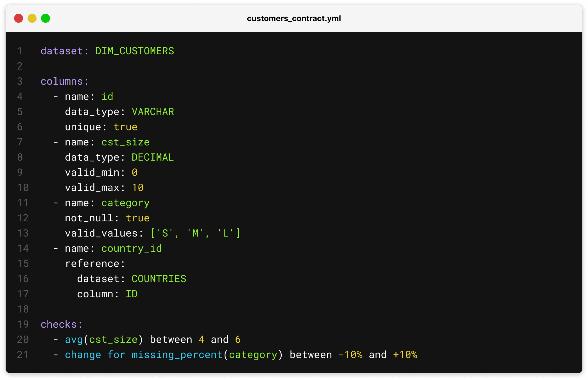Click the value 6 in avg check
Screen dimensions: 588x380
click(238, 339)
